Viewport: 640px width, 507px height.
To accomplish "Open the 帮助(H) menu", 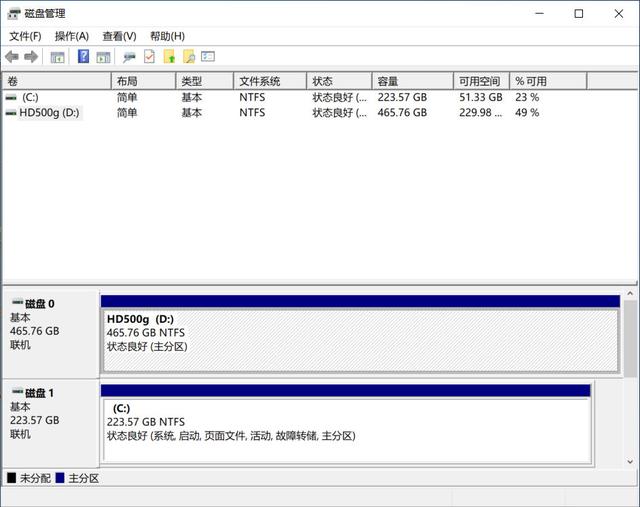I will 167,36.
